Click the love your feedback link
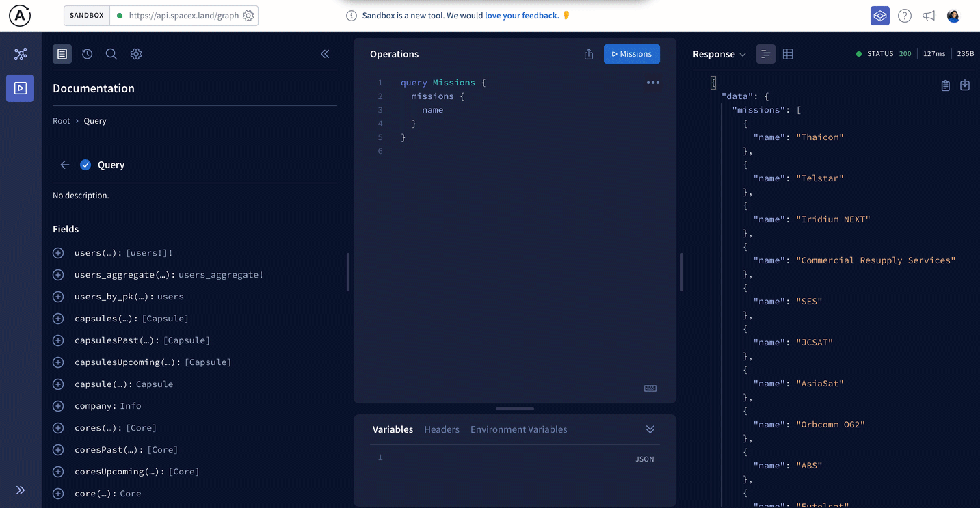 522,15
